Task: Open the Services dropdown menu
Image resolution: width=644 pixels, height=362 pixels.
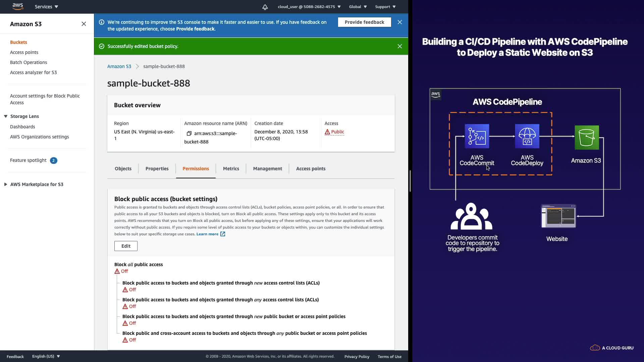Action: (x=46, y=7)
